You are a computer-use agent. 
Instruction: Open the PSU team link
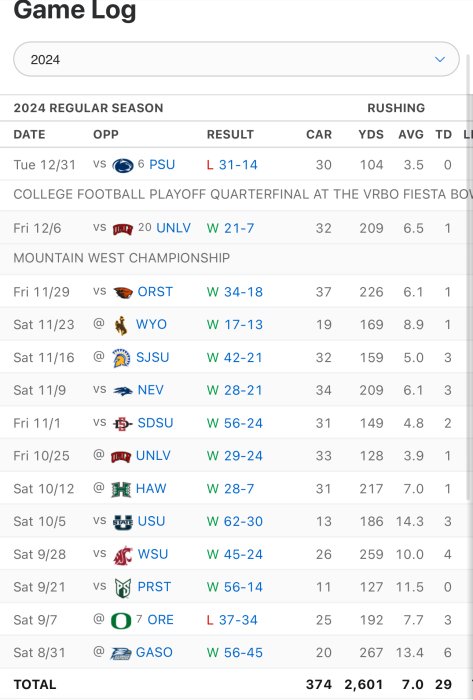coord(162,165)
